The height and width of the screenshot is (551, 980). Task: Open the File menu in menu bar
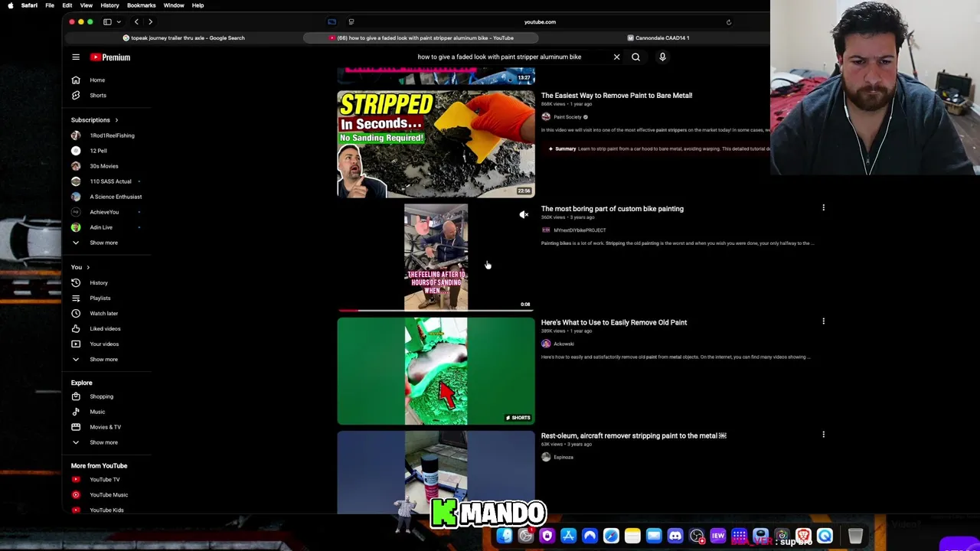pos(50,5)
